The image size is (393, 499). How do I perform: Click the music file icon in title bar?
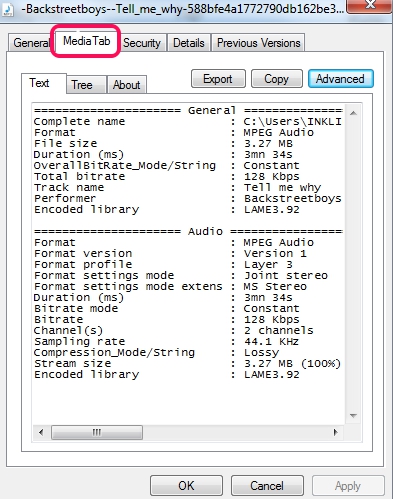coord(7,9)
